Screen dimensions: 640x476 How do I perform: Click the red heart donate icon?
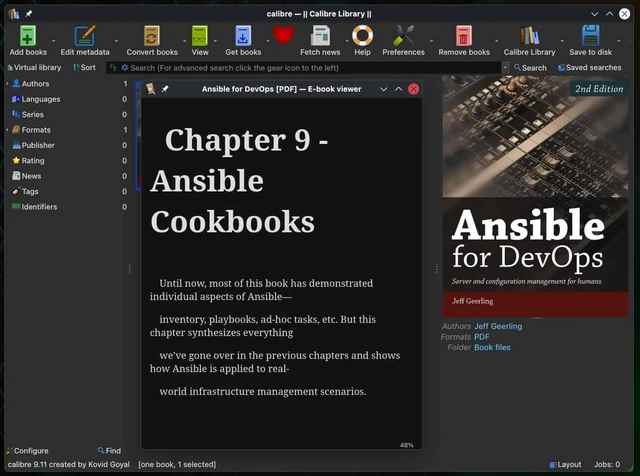(x=284, y=35)
